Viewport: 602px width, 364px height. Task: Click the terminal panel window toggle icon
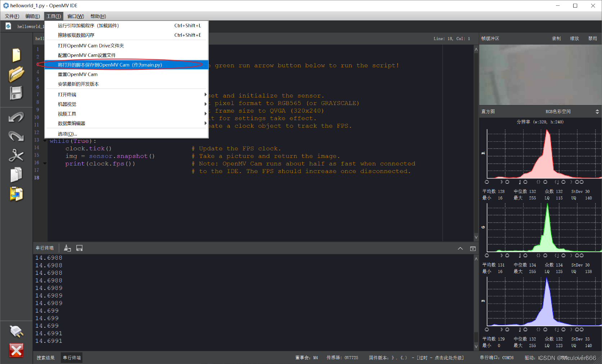point(473,249)
